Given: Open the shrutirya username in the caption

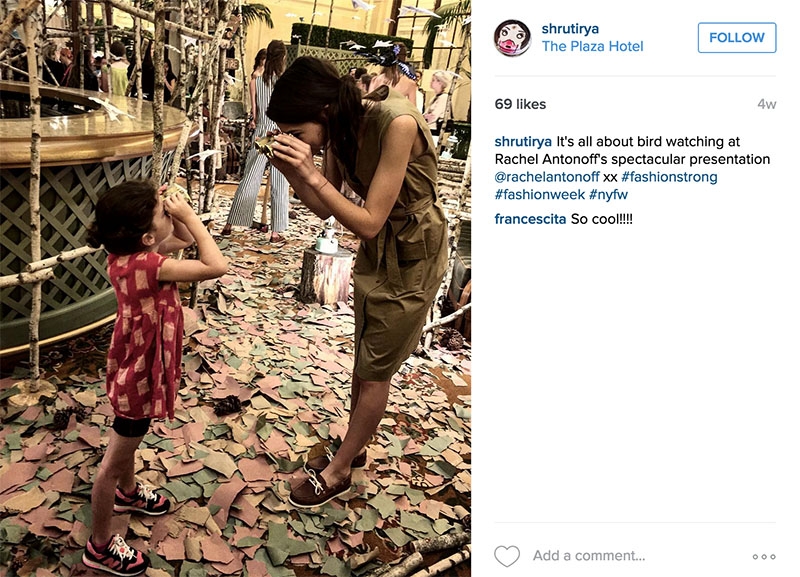Looking at the screenshot, I should tap(523, 141).
